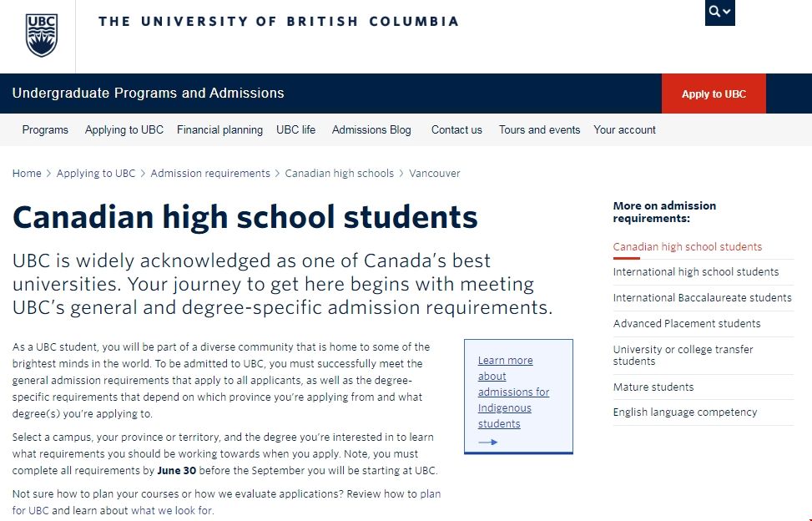The width and height of the screenshot is (812, 521).
Task: Click the 'Canadian high school students' sidebar link
Action: point(686,246)
